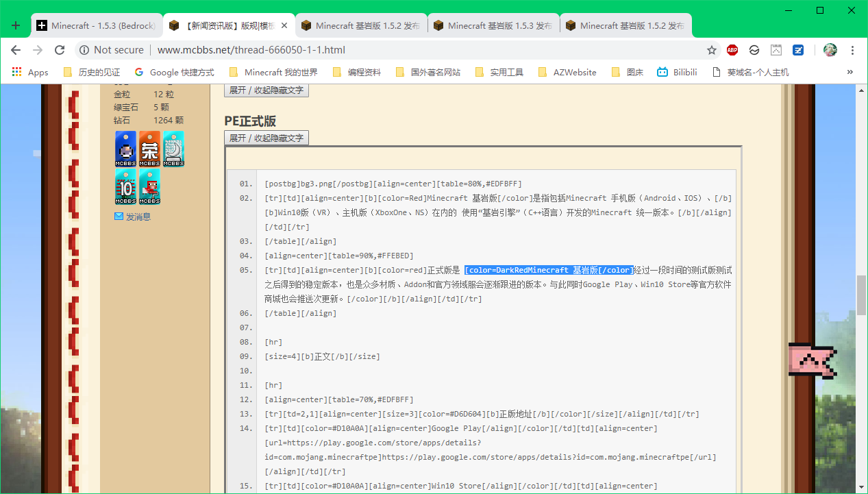
Task: Open 葵城名-个人主机 bookmark
Action: [x=750, y=72]
